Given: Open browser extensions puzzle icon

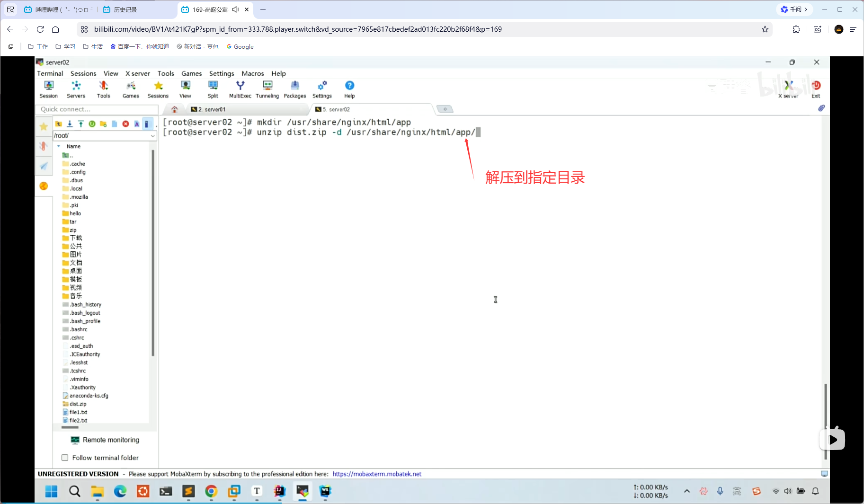Looking at the screenshot, I should pos(796,29).
